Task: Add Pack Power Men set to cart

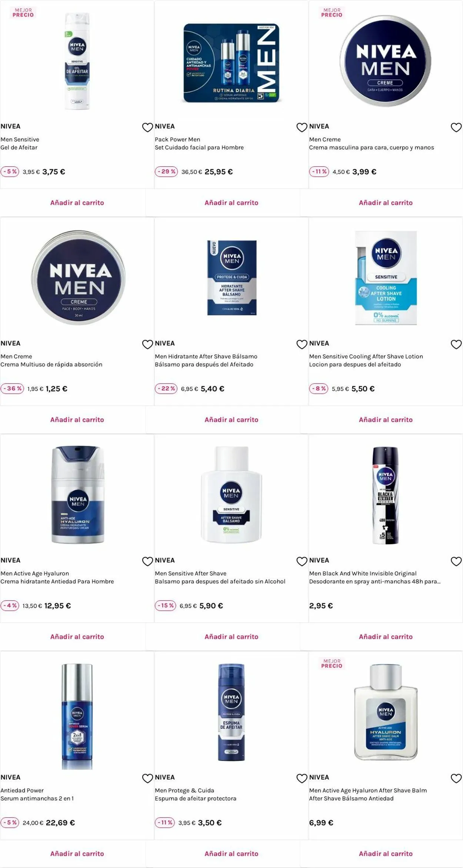Action: (x=231, y=203)
